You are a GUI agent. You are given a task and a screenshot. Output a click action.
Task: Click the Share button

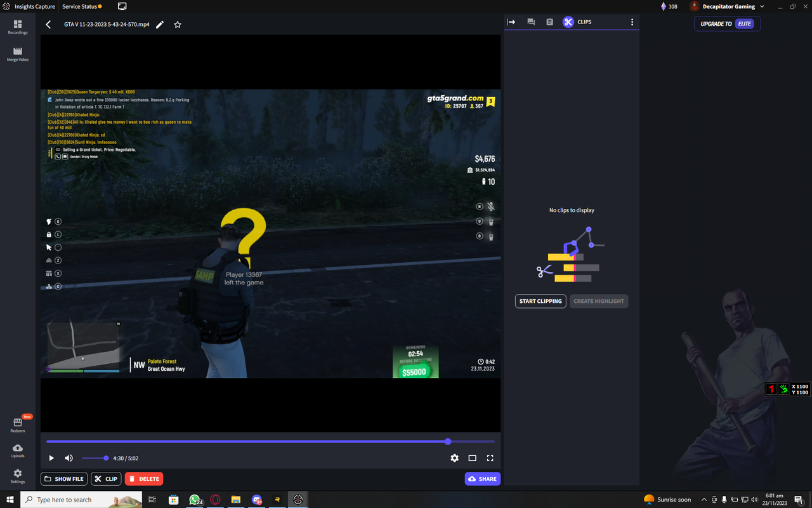pyautogui.click(x=482, y=479)
